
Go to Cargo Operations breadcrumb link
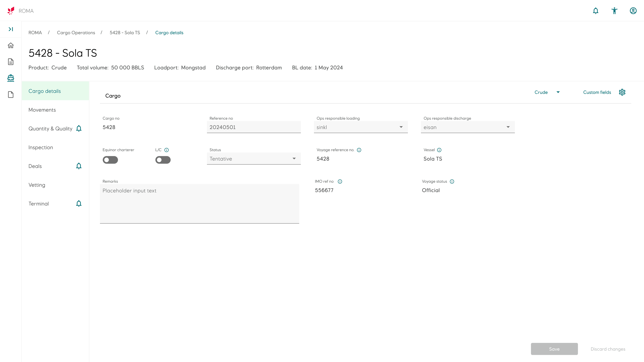(x=76, y=33)
